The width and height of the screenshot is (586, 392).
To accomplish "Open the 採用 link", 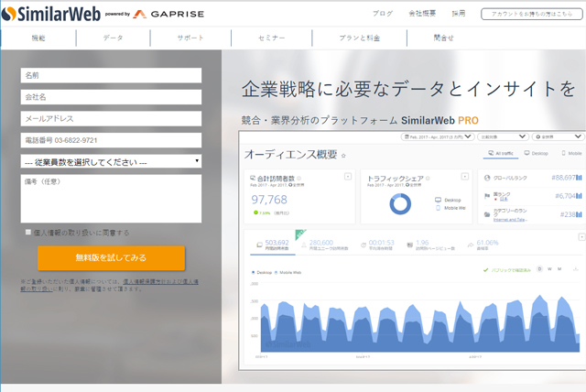I will coord(459,14).
